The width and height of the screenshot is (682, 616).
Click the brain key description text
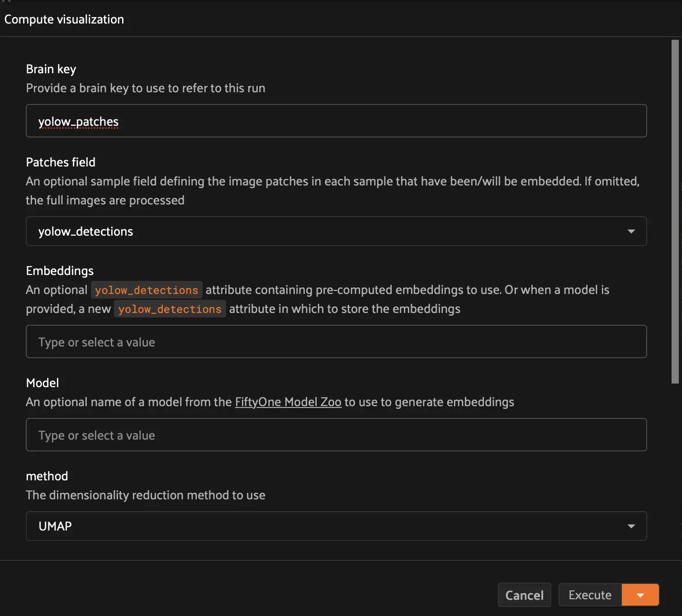(146, 88)
